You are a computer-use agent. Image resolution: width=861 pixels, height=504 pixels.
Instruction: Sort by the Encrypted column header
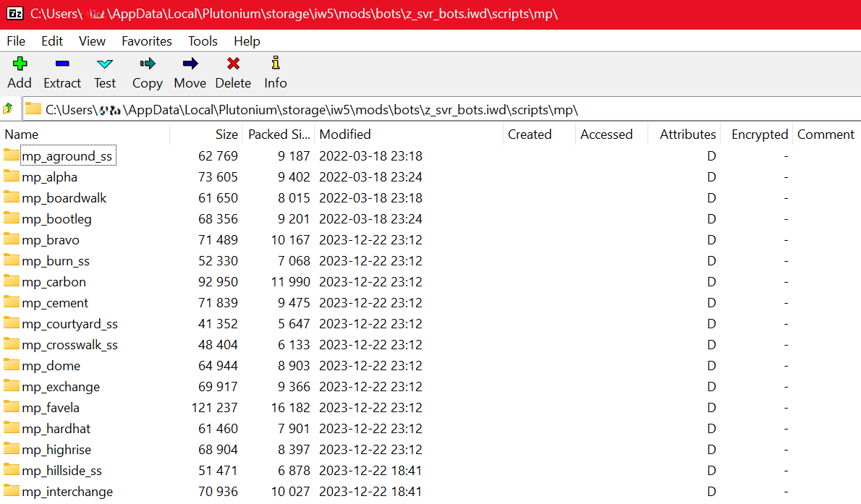[x=756, y=134]
